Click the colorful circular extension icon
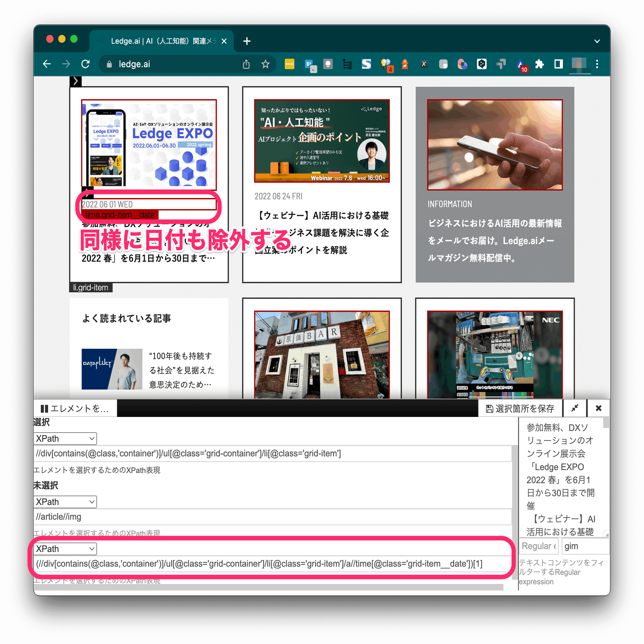 [462, 64]
